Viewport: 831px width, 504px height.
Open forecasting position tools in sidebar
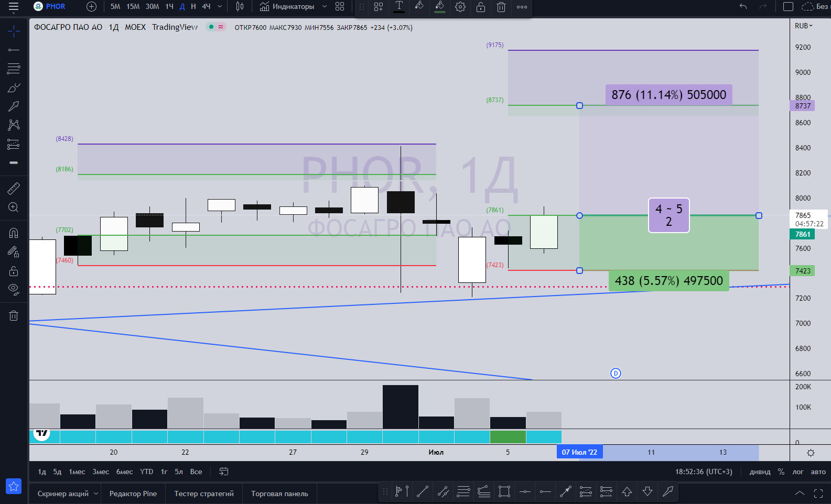[14, 144]
